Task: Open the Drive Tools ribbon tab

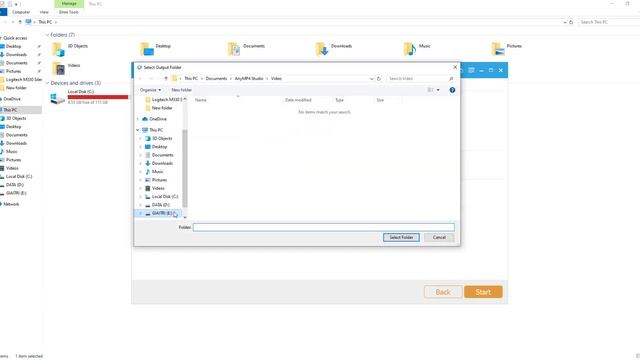Action: (69, 12)
